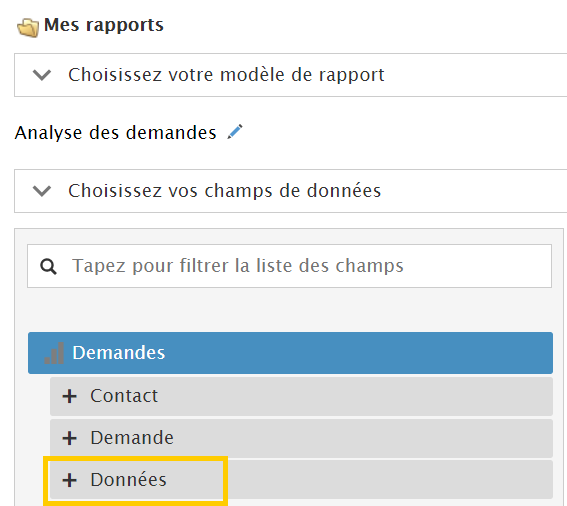Click the Contact label text
567x506 pixels.
pyautogui.click(x=124, y=396)
